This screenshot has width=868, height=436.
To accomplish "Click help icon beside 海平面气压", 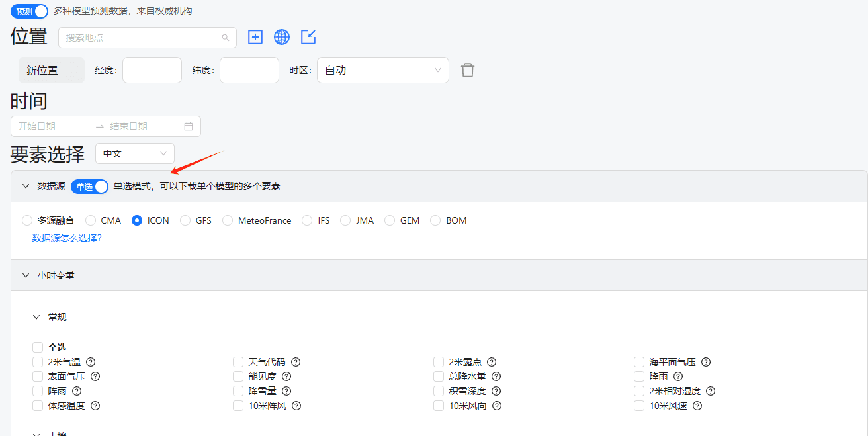I will coord(706,362).
